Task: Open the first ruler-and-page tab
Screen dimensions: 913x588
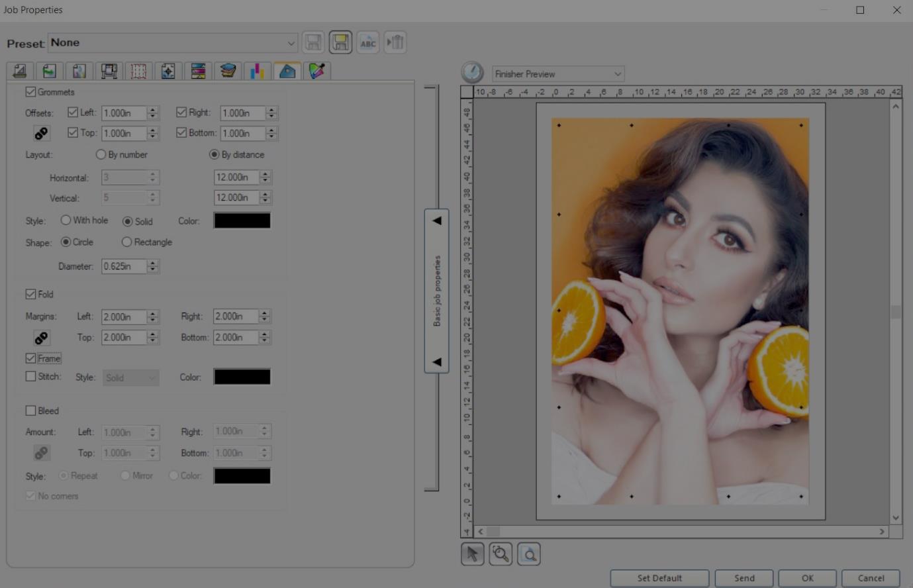Action: (20, 71)
